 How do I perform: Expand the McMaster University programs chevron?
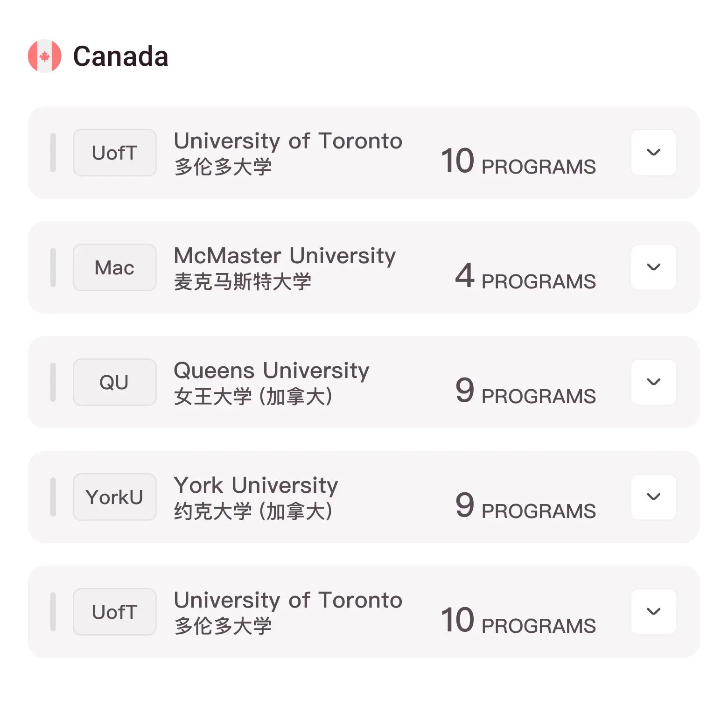coord(653,267)
